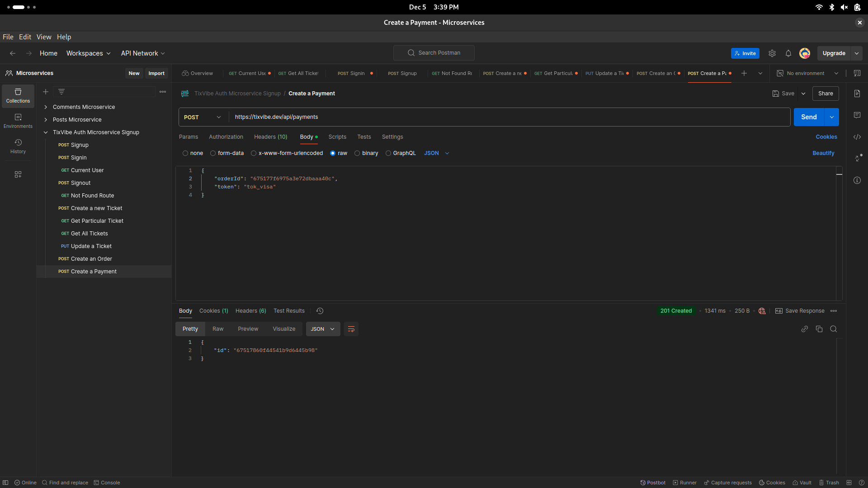
Task: Click the request URL input field
Action: click(509, 117)
